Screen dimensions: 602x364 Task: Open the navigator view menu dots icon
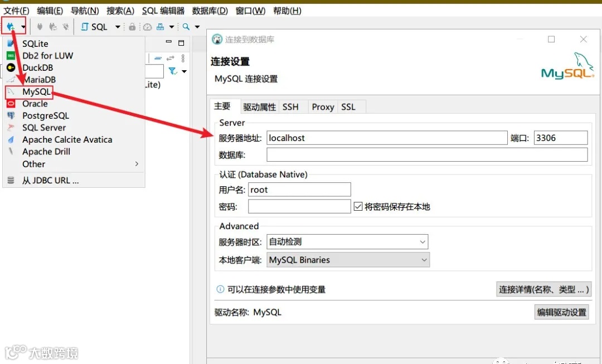pos(183,59)
